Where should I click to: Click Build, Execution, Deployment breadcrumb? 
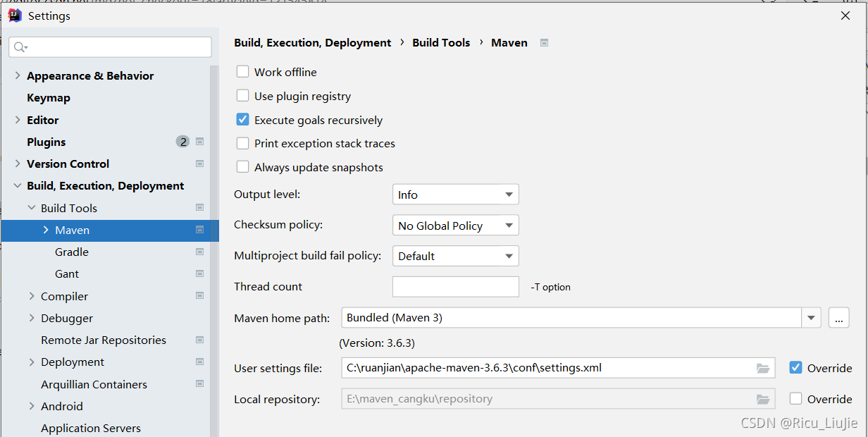tap(313, 42)
